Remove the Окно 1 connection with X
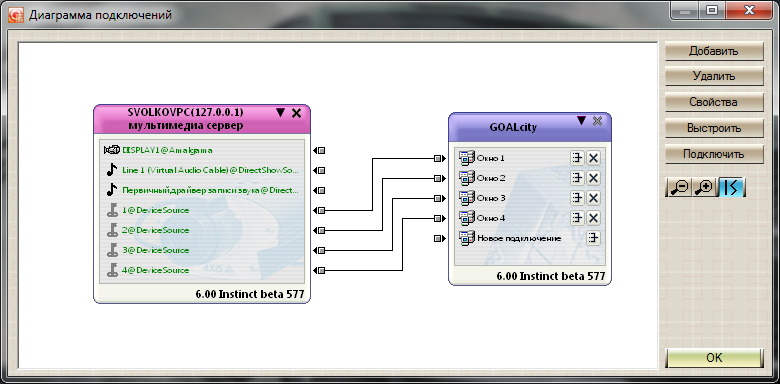Viewport: 780px width, 384px height. [593, 158]
